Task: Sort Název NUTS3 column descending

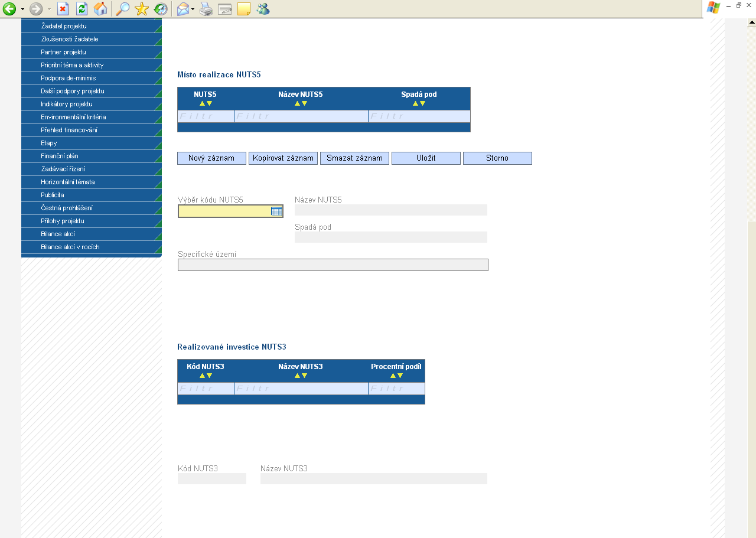Action: pos(304,376)
